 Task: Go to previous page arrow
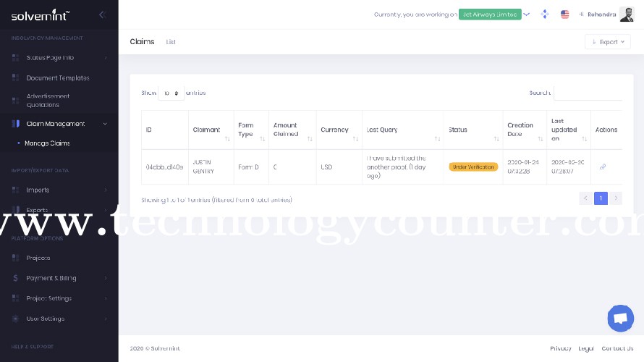pyautogui.click(x=585, y=198)
